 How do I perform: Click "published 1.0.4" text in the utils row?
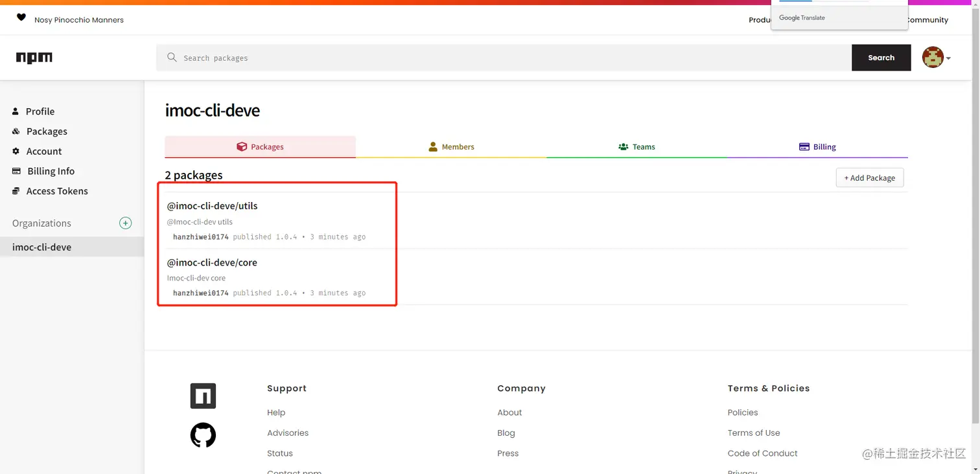(x=265, y=237)
